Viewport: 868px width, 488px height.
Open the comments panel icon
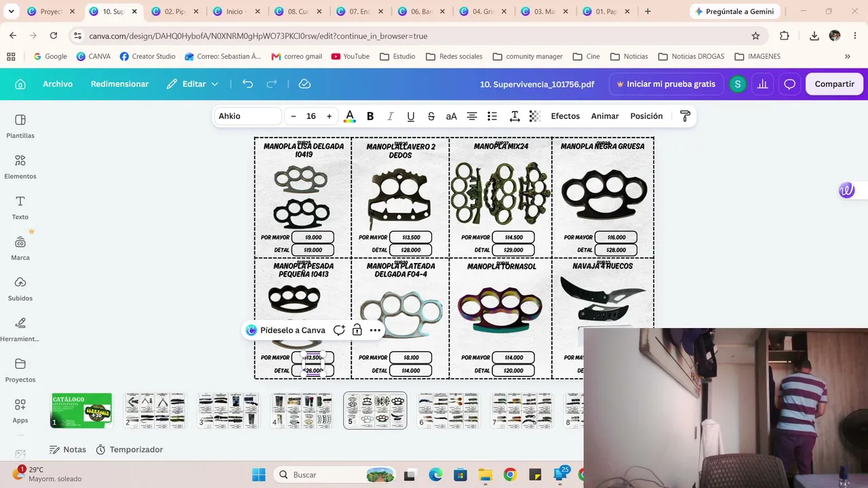(x=789, y=84)
